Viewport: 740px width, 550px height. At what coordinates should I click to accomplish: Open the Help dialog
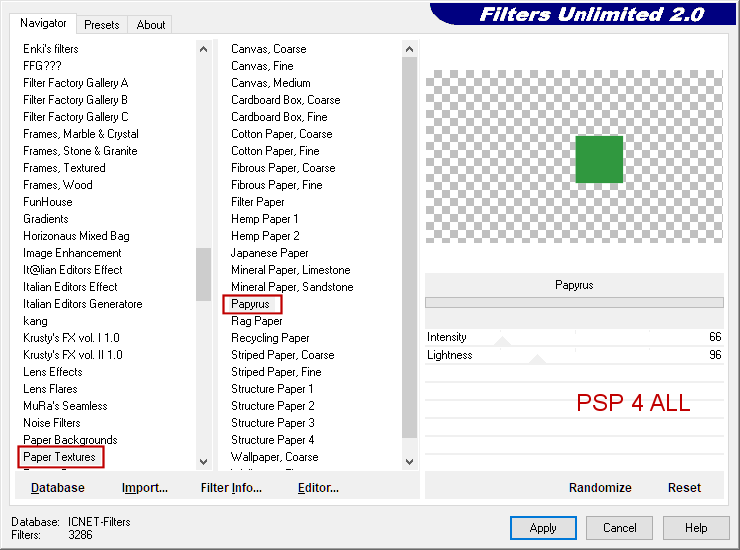pyautogui.click(x=696, y=528)
